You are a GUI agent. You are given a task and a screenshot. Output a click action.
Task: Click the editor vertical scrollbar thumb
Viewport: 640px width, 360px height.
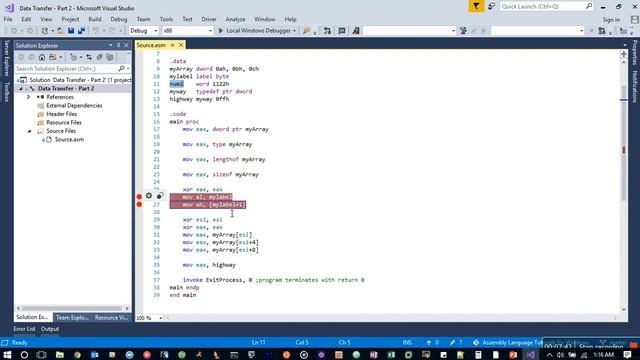click(624, 143)
